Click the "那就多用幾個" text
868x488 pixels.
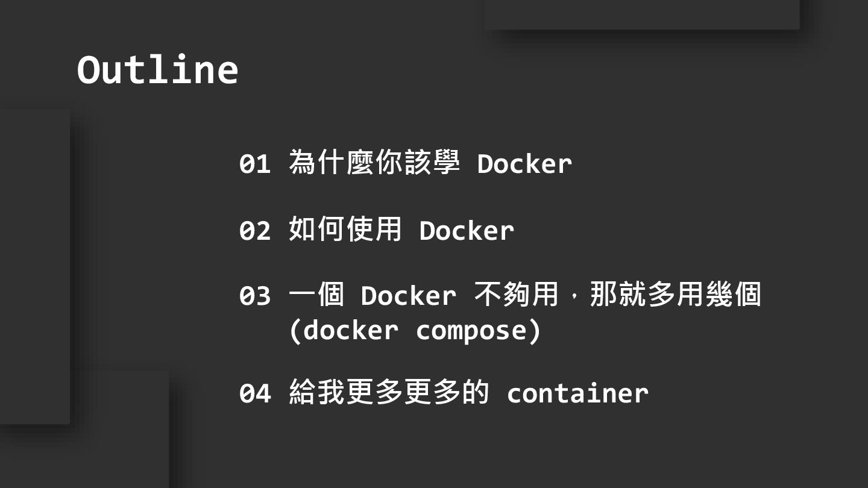(675, 295)
